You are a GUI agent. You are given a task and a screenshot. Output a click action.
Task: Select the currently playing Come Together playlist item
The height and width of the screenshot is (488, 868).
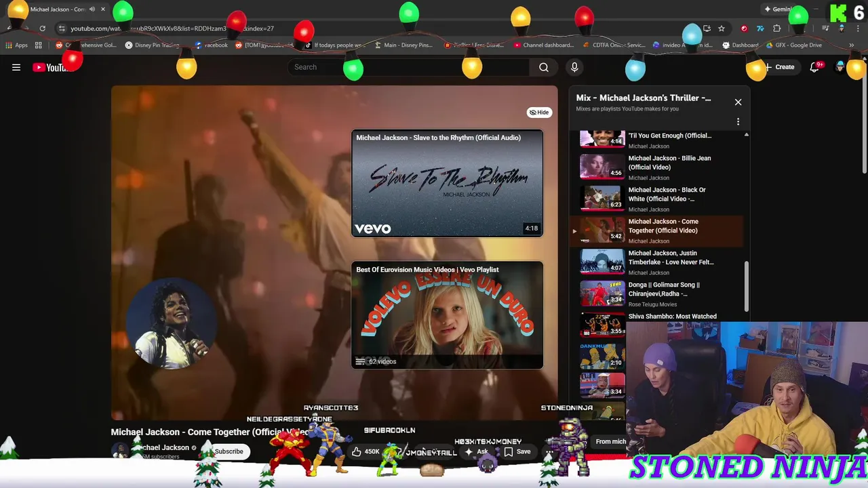(x=656, y=230)
